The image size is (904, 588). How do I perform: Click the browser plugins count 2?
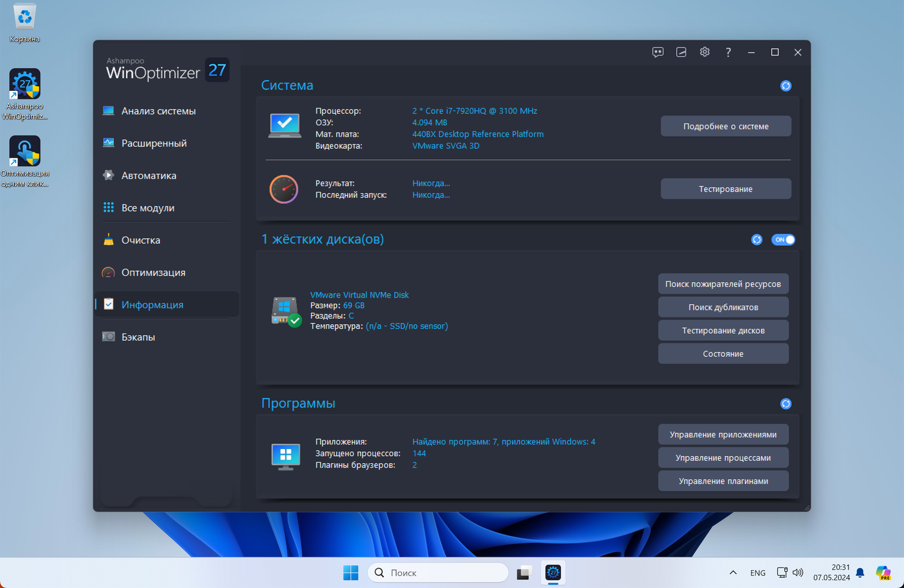[x=415, y=465]
